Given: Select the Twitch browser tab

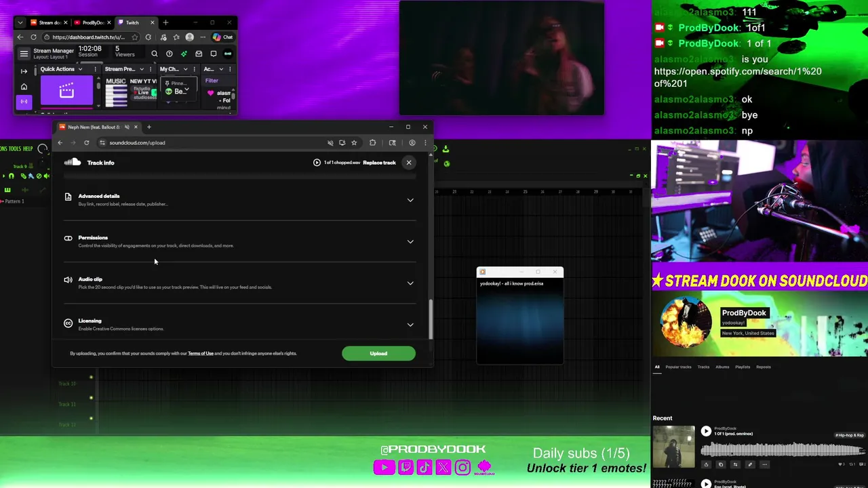Looking at the screenshot, I should 136,22.
